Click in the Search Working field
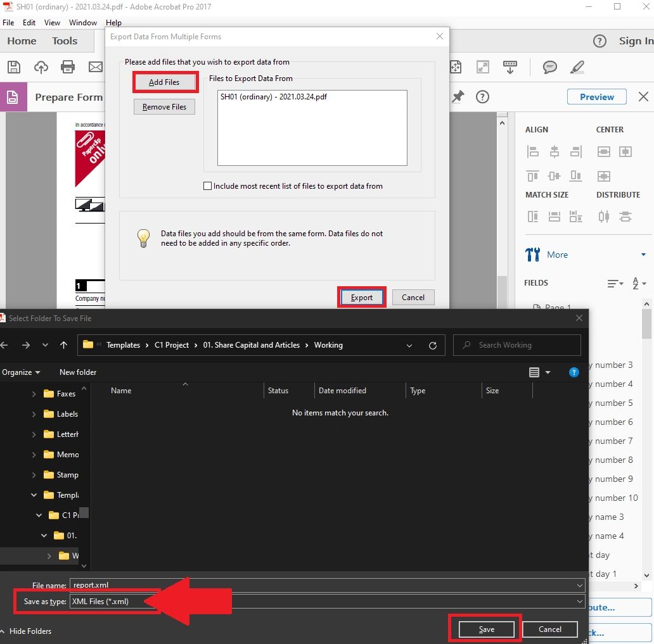 [516, 345]
